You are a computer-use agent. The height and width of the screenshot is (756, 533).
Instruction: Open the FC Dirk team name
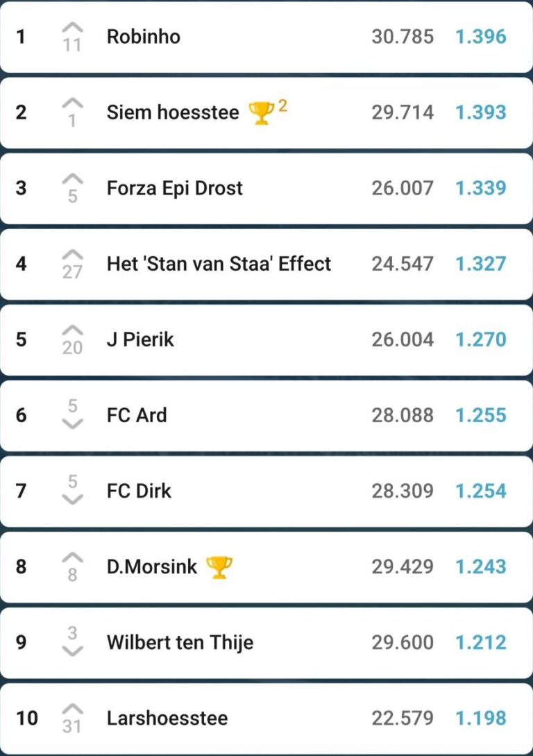(x=139, y=491)
